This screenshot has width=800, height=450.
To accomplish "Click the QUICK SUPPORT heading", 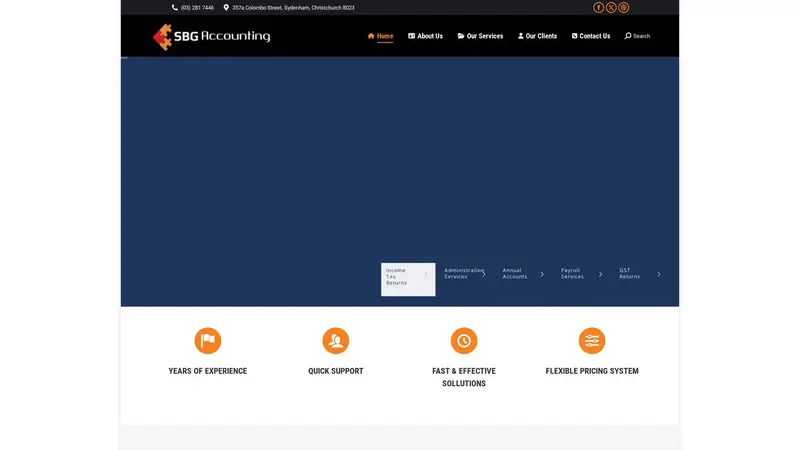I will 336,371.
